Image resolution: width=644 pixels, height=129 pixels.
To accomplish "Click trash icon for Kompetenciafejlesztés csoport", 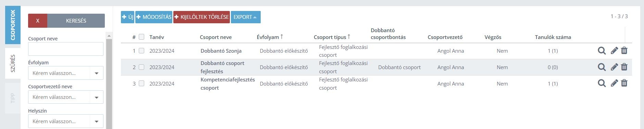I will coord(624,83).
